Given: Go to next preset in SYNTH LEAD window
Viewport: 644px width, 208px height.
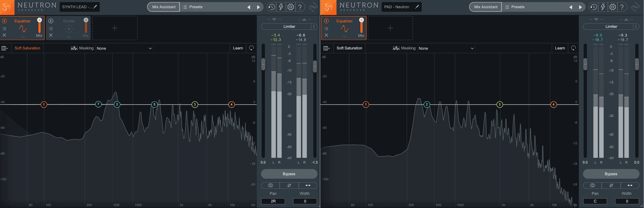Looking at the screenshot, I should click(258, 7).
